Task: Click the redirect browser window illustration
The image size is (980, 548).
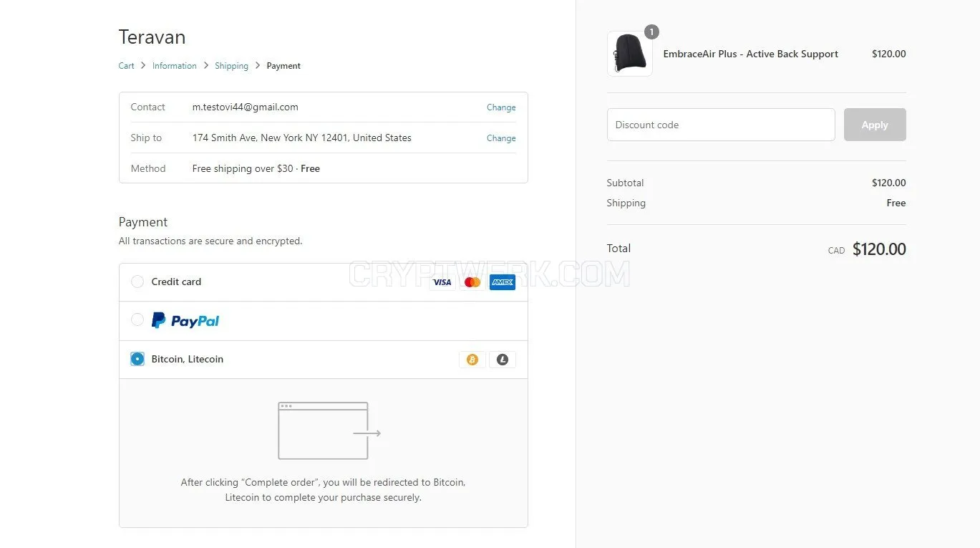Action: tap(329, 431)
